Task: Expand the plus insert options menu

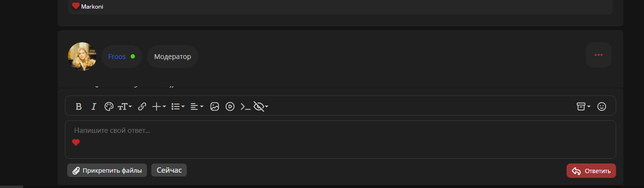Action: pyautogui.click(x=159, y=106)
